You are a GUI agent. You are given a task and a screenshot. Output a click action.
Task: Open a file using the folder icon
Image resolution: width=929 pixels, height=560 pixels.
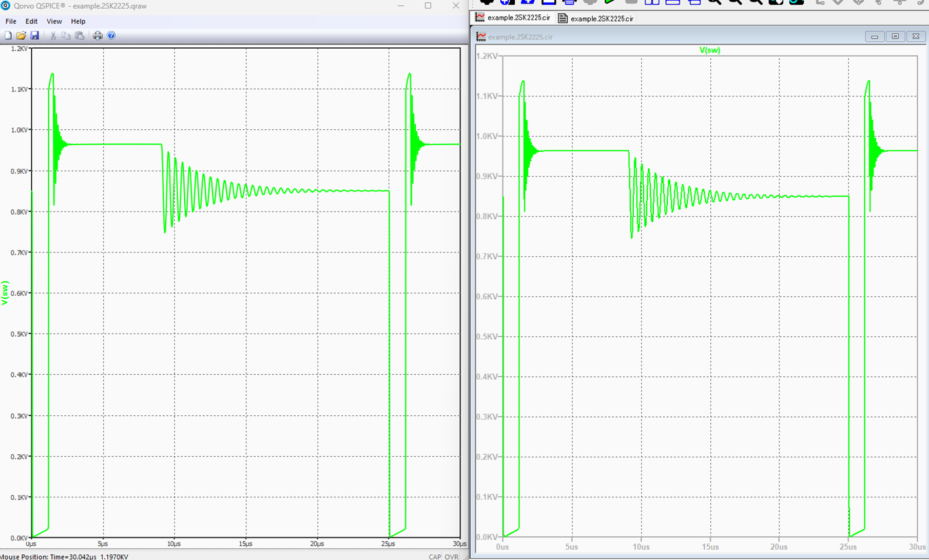point(21,35)
